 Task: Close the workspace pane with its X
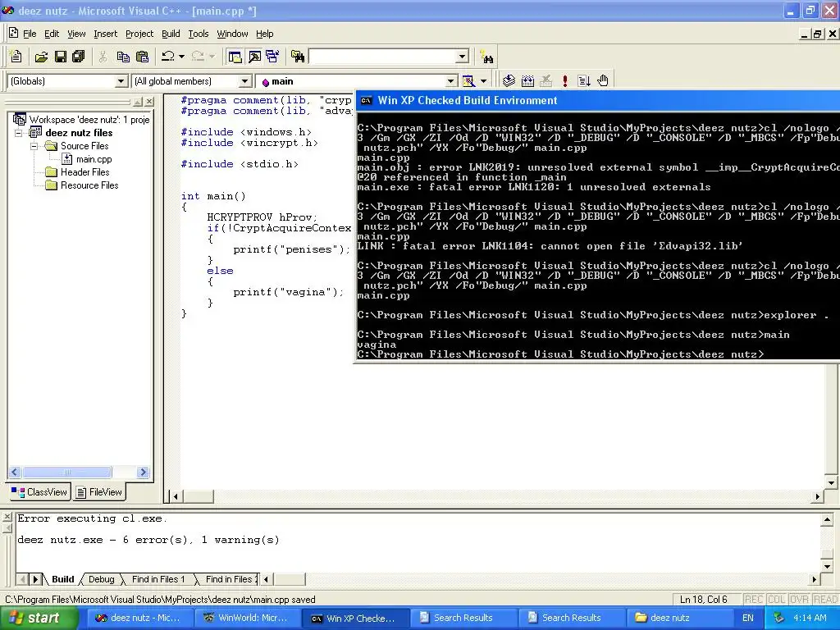tap(149, 101)
